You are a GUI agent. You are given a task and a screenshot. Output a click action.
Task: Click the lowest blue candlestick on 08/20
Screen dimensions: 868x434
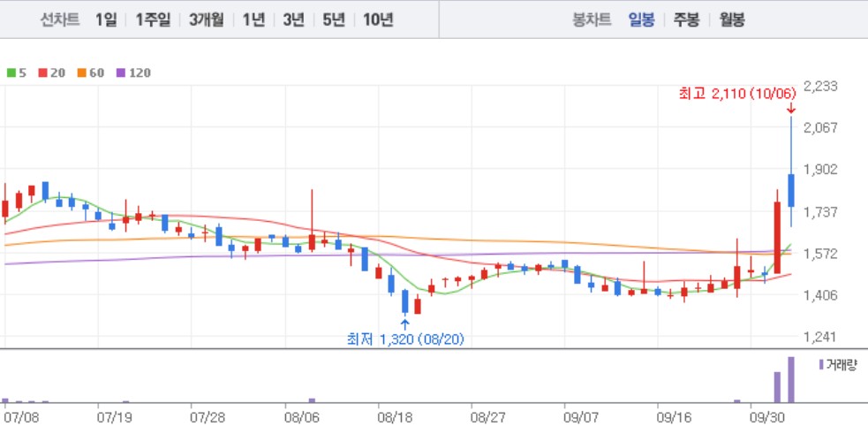pos(405,301)
